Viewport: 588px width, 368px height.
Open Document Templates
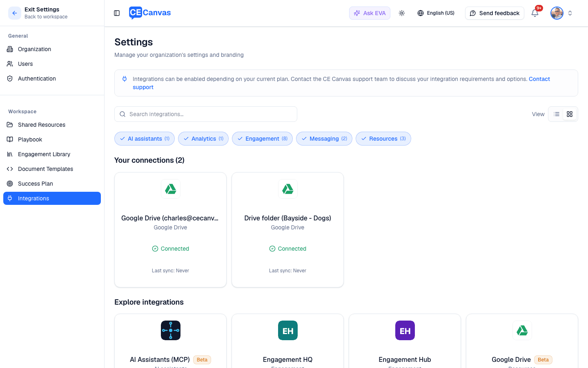pyautogui.click(x=52, y=169)
